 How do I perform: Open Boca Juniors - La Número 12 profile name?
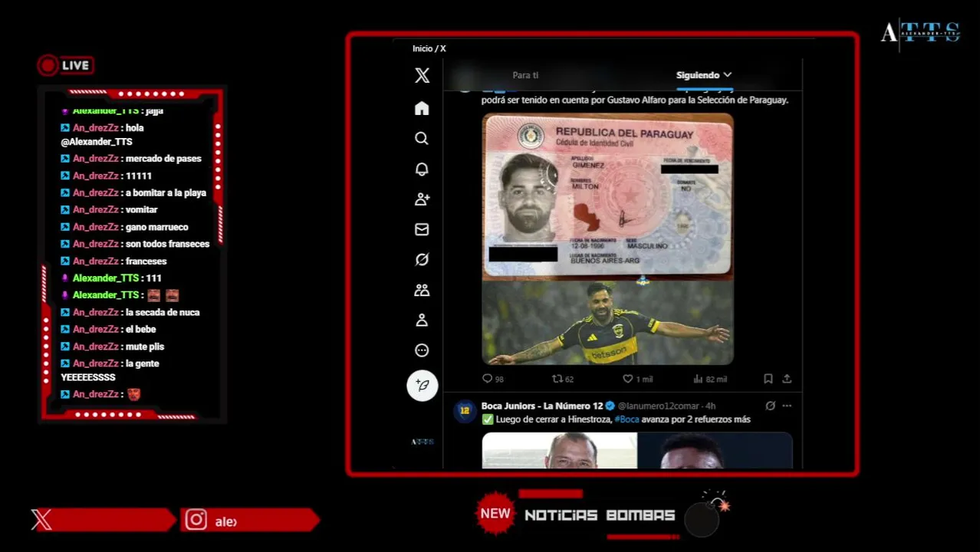point(542,406)
